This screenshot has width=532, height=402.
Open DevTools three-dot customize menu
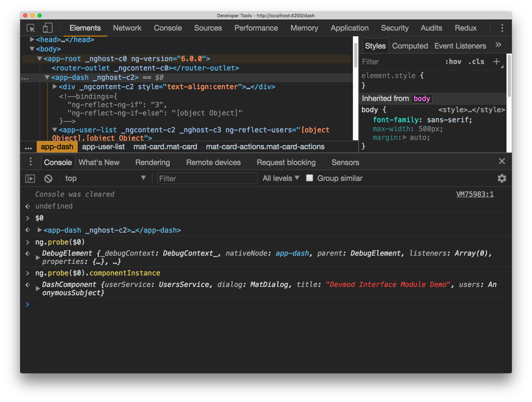[x=502, y=28]
